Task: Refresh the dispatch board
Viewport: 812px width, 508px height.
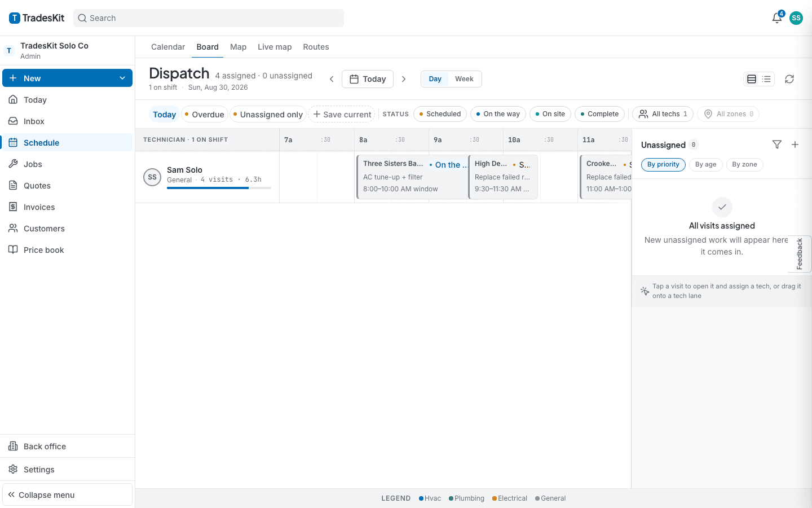Action: [789, 79]
